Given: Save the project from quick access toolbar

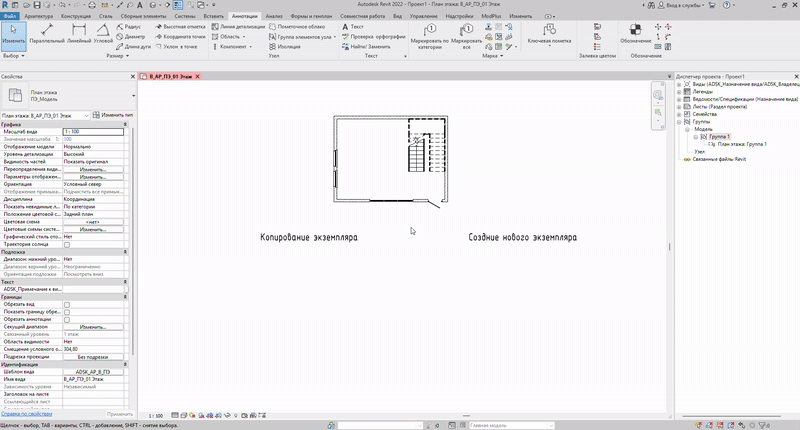Looking at the screenshot, I should (x=37, y=5).
